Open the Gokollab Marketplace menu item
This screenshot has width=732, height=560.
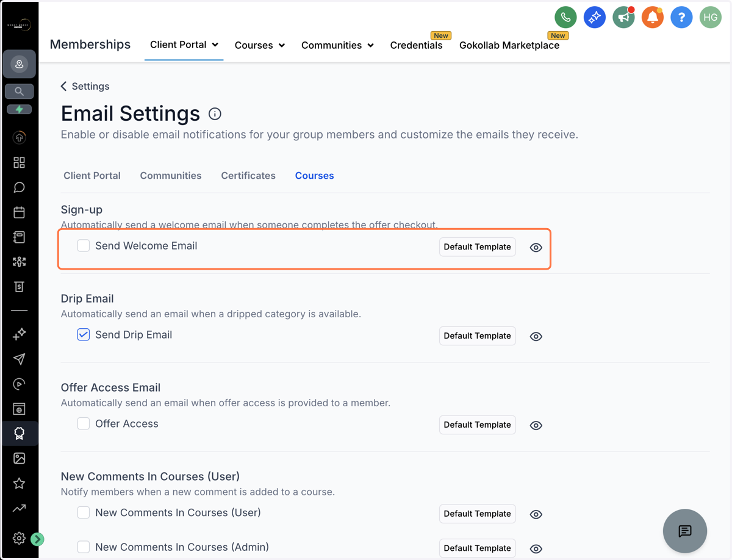click(509, 45)
